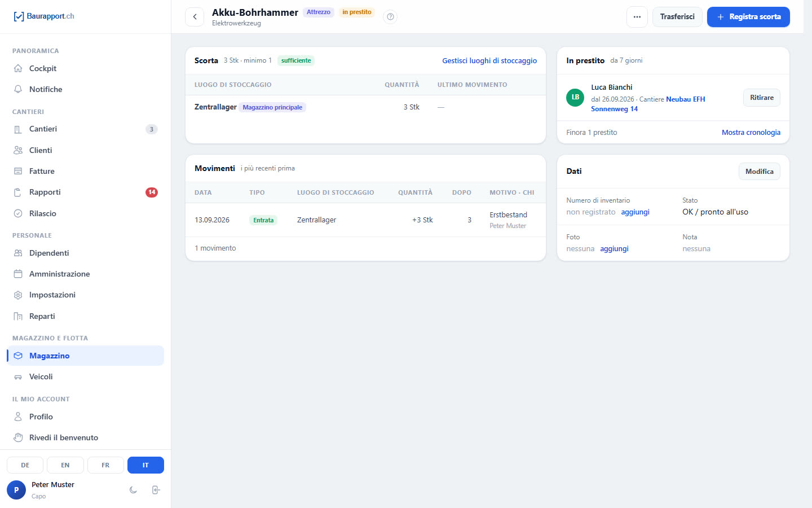Click the Ritirare button for Luca Bianchi

pyautogui.click(x=762, y=98)
